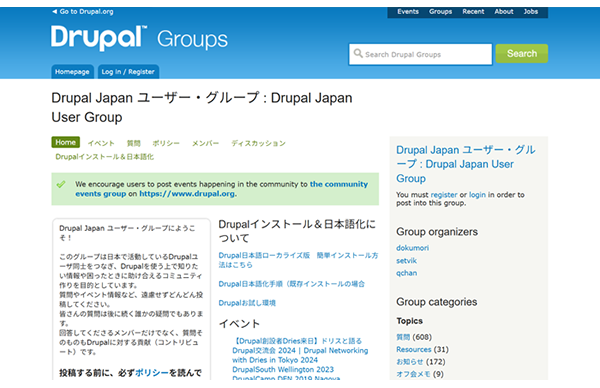Screen dimensions: 600x388
Task: Open the Dries Tokyo 2024 networking event link
Action: (x=300, y=351)
